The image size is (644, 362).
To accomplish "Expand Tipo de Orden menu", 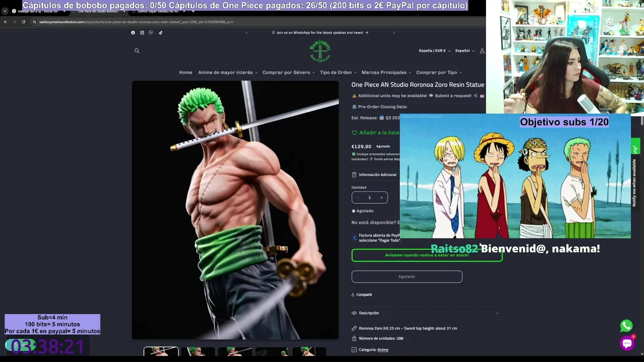I will tap(338, 72).
